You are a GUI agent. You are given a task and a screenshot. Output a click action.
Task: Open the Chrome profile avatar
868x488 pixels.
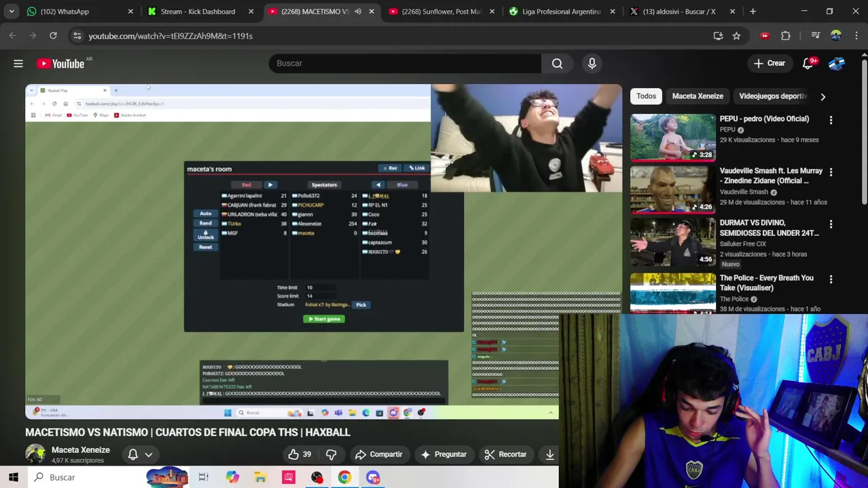point(836,36)
